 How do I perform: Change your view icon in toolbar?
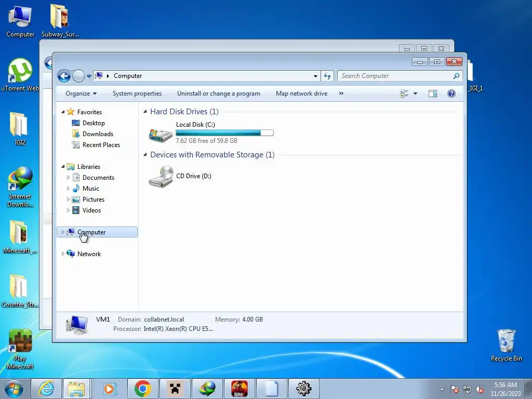click(x=404, y=94)
